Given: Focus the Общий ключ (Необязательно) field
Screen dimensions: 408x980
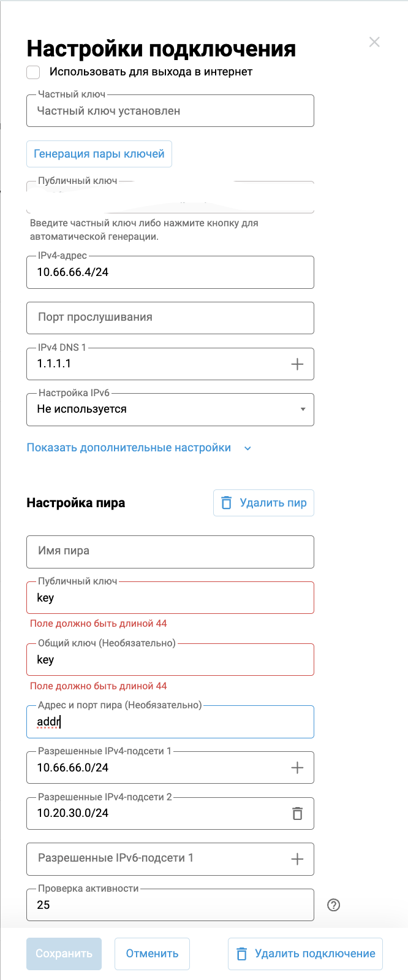Looking at the screenshot, I should pyautogui.click(x=170, y=660).
